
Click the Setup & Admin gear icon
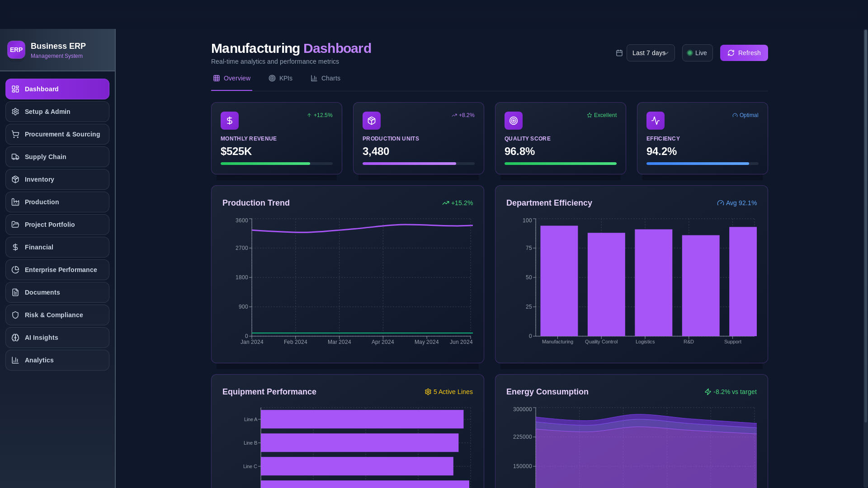coord(15,112)
